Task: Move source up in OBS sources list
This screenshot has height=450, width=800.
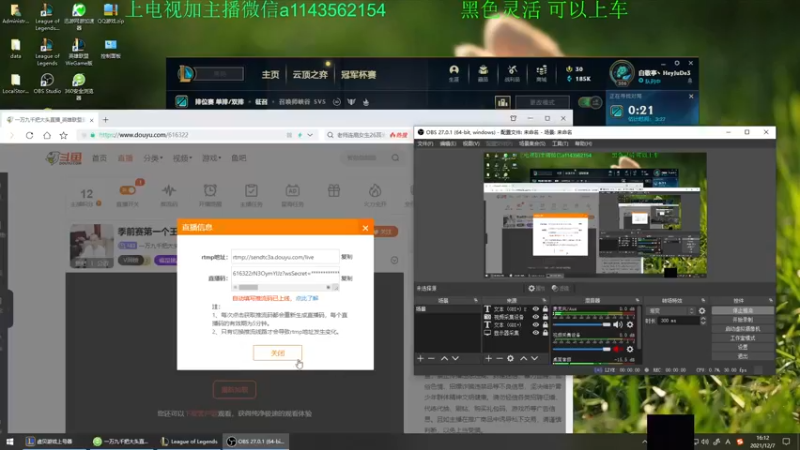Action: [523, 359]
